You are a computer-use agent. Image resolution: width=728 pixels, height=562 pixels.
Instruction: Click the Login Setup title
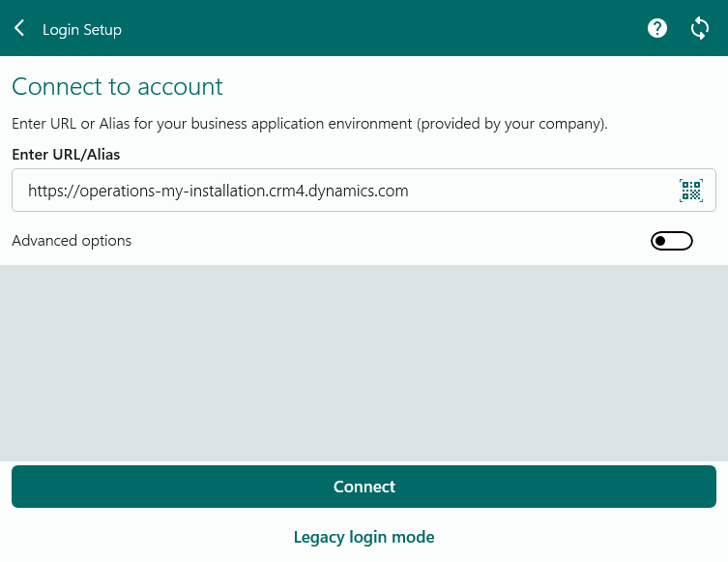82,30
